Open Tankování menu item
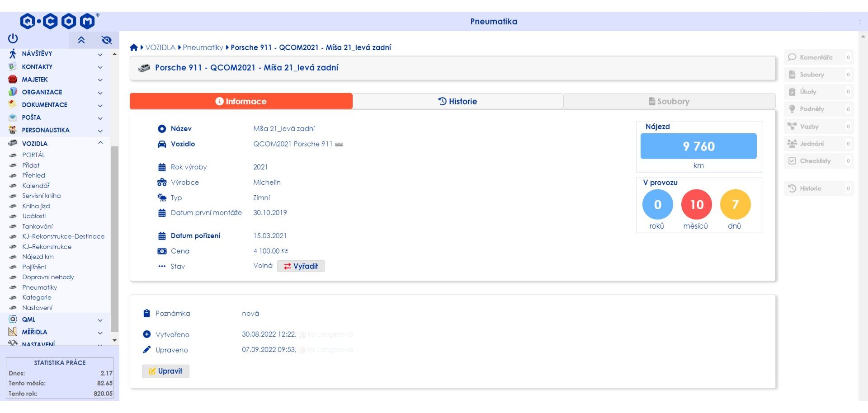 38,226
